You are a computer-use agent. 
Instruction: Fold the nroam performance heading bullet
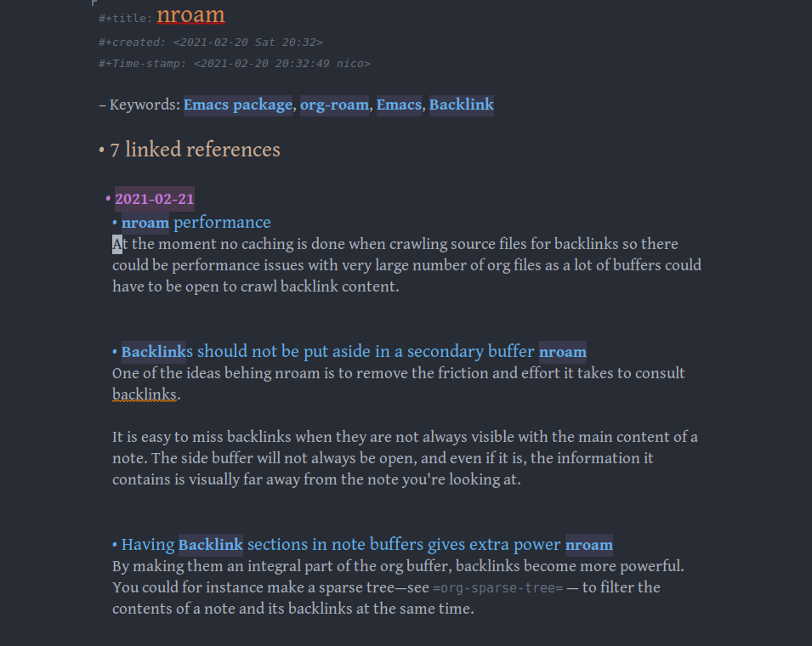115,223
